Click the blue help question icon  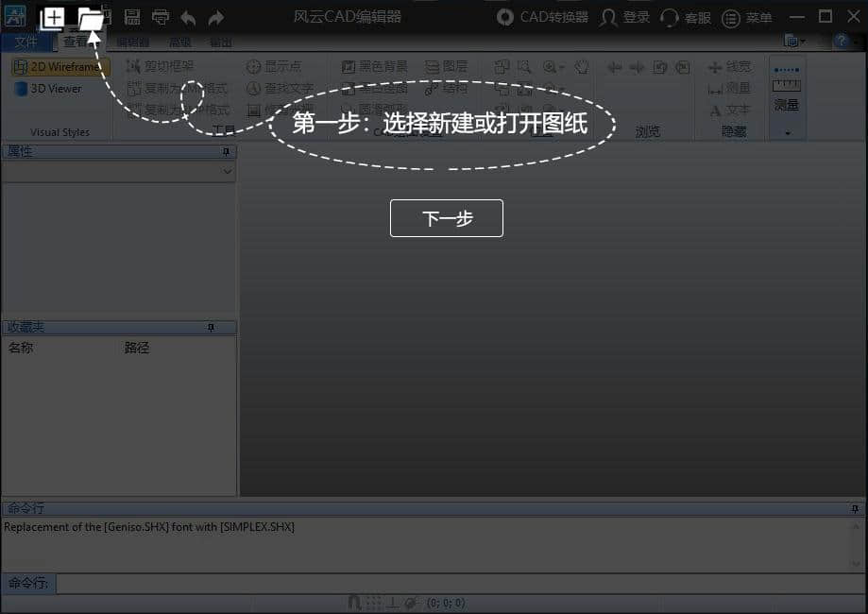point(841,41)
